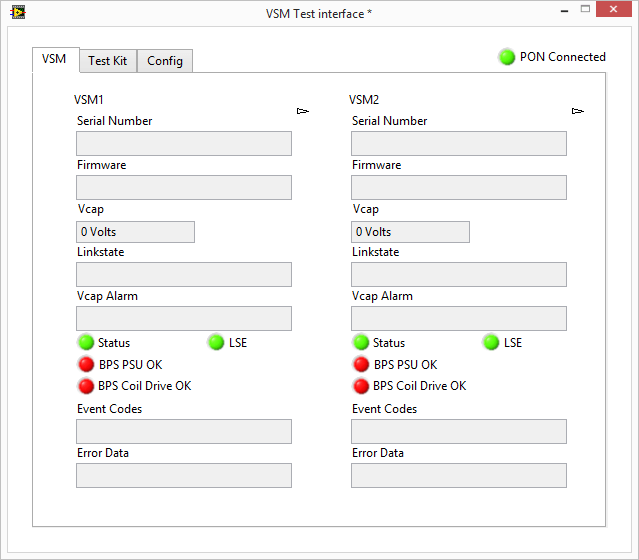Click the PON Connected label text
The width and height of the screenshot is (639, 560).
[563, 57]
